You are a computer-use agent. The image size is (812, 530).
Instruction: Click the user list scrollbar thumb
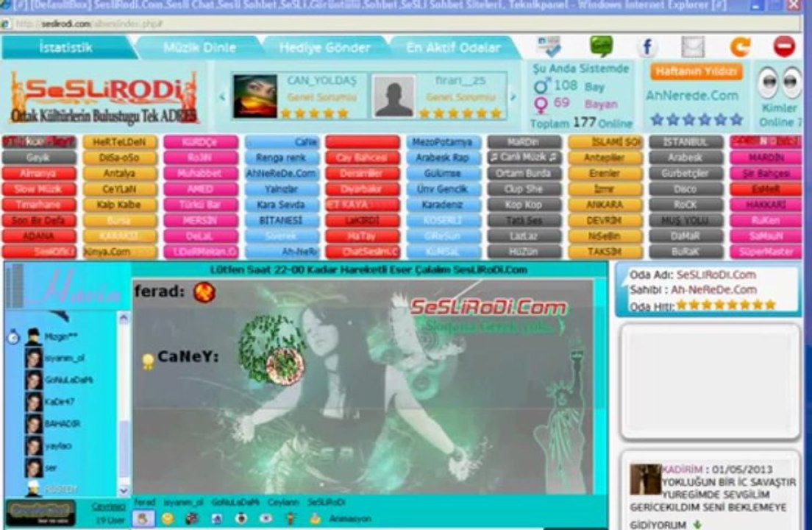[x=124, y=448]
